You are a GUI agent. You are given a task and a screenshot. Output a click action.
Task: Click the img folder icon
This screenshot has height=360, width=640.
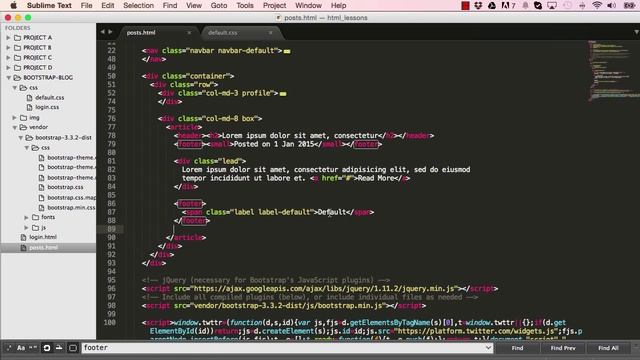pos(24,118)
